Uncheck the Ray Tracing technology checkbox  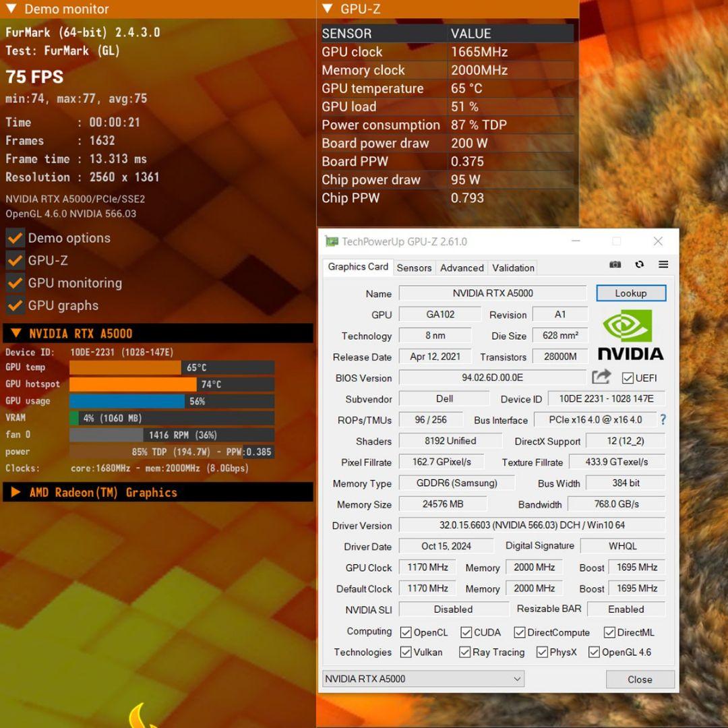pos(464,652)
